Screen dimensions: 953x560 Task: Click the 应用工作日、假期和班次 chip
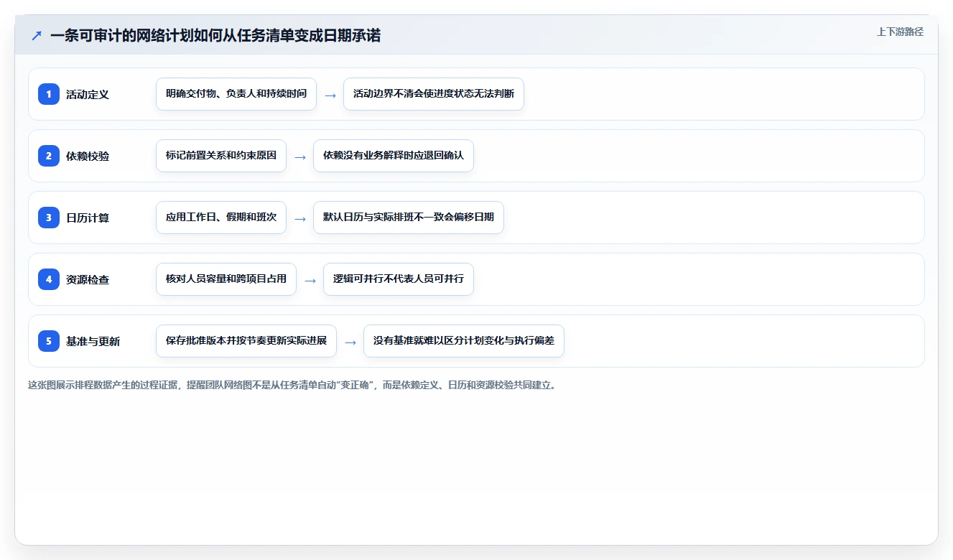(221, 218)
